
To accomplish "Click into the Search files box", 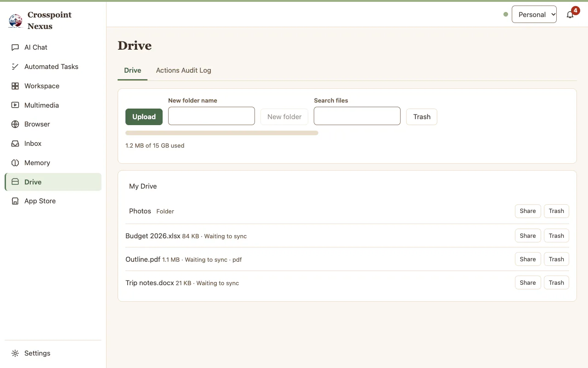I will (357, 116).
